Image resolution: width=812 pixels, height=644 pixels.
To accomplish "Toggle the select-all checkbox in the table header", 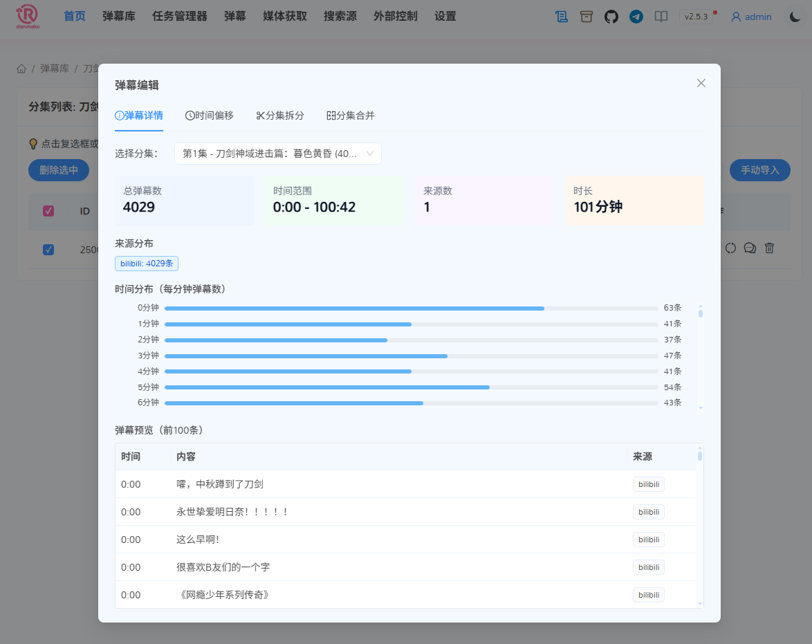I will pos(48,210).
